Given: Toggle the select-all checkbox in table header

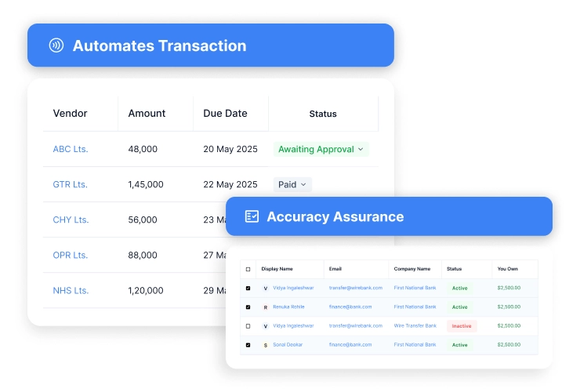Looking at the screenshot, I should [248, 269].
